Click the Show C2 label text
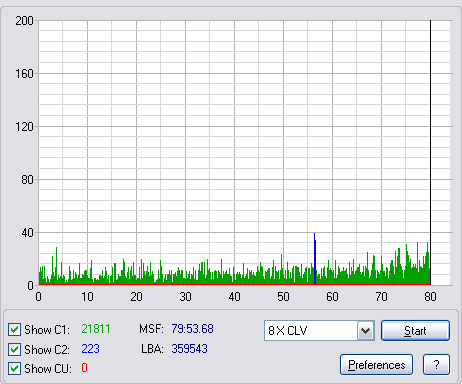The image size is (462, 384). coord(47,350)
